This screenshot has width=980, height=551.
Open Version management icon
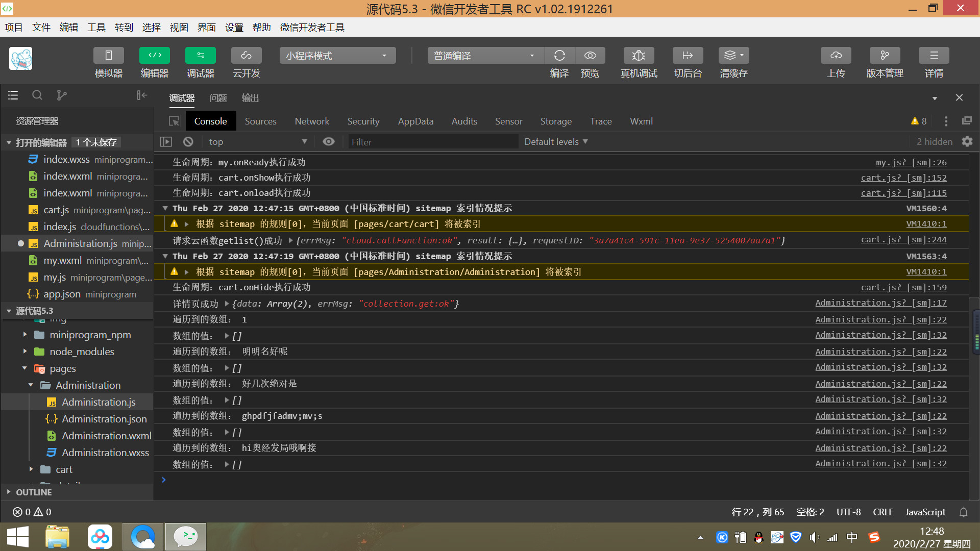point(885,56)
